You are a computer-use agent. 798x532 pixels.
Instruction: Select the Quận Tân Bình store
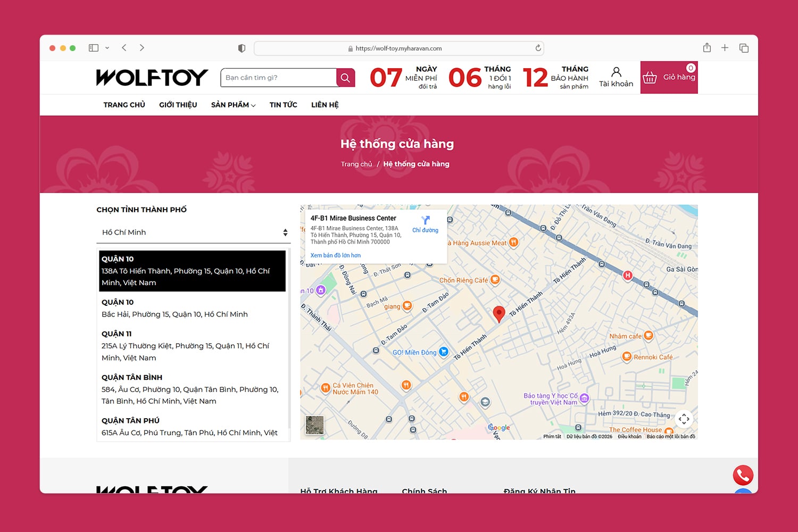[190, 389]
